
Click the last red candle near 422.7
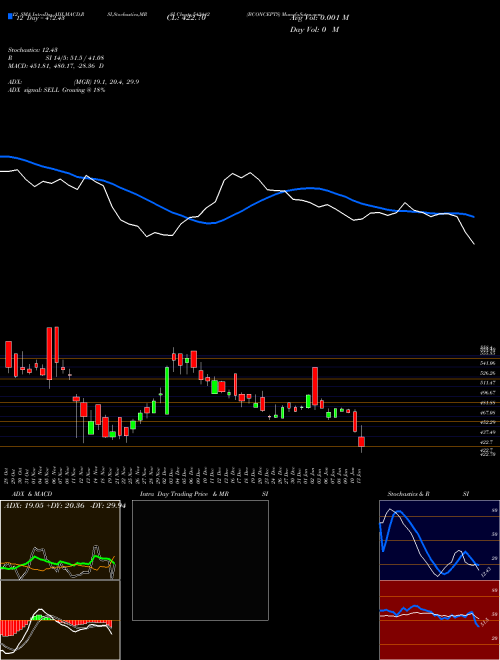(x=361, y=442)
